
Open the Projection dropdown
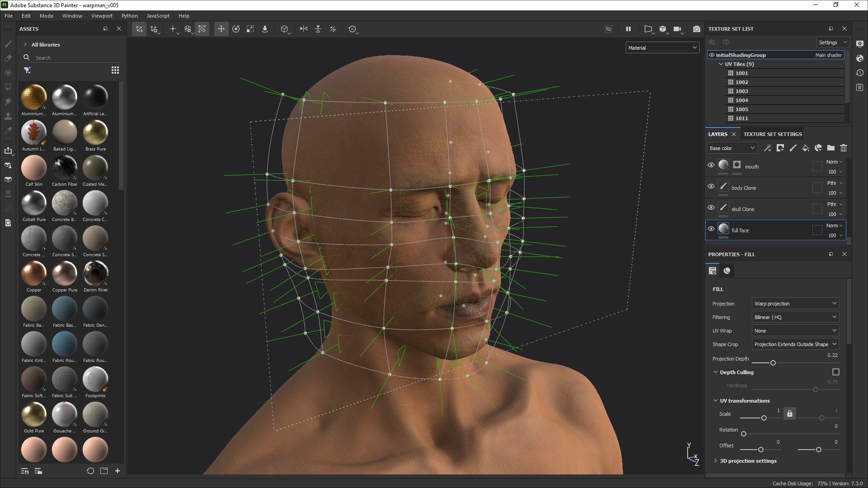(795, 304)
